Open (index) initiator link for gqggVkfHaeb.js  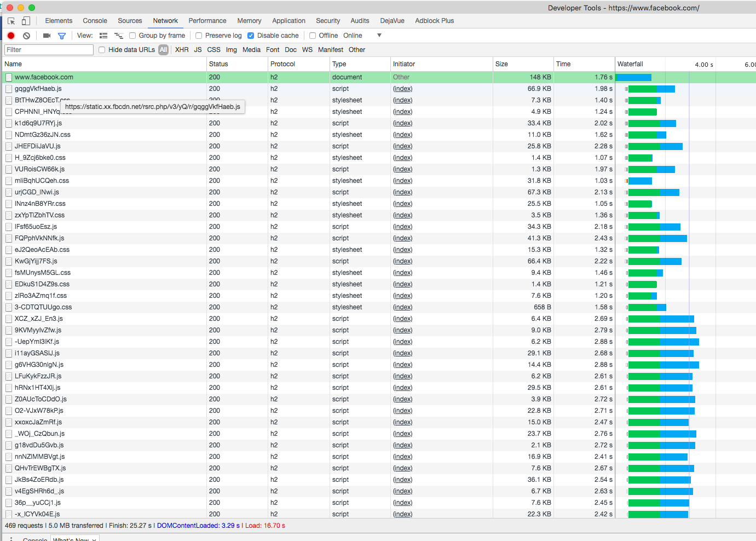402,89
